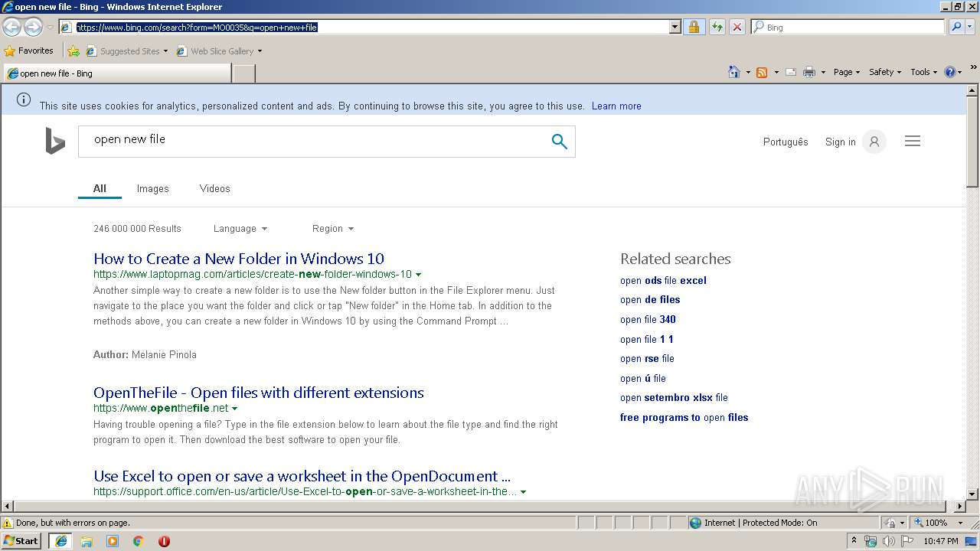980x551 pixels.
Task: Open a new blank tab button
Action: click(x=243, y=73)
